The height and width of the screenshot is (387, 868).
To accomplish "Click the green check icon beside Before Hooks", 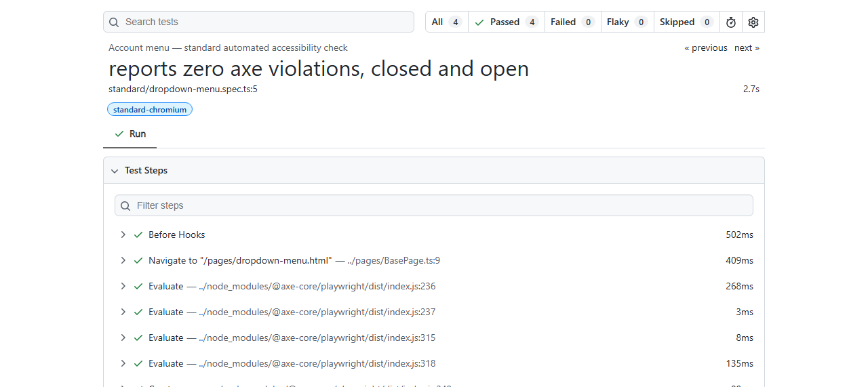I will 138,235.
